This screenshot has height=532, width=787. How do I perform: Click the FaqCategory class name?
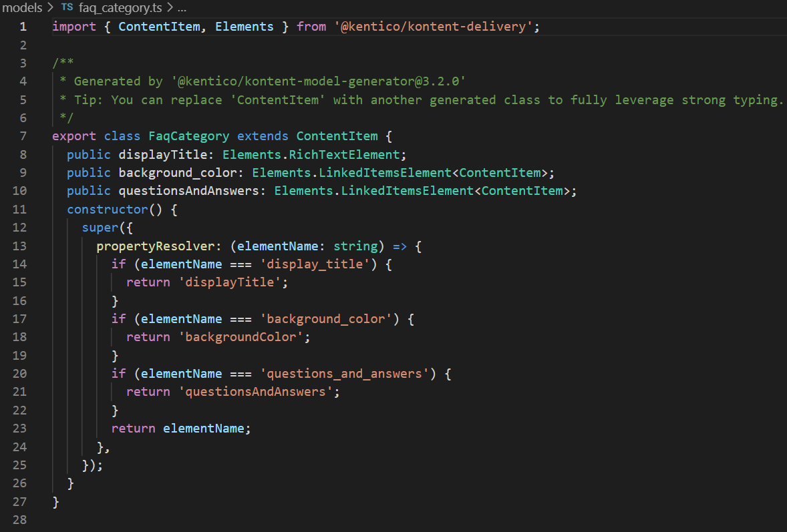188,136
